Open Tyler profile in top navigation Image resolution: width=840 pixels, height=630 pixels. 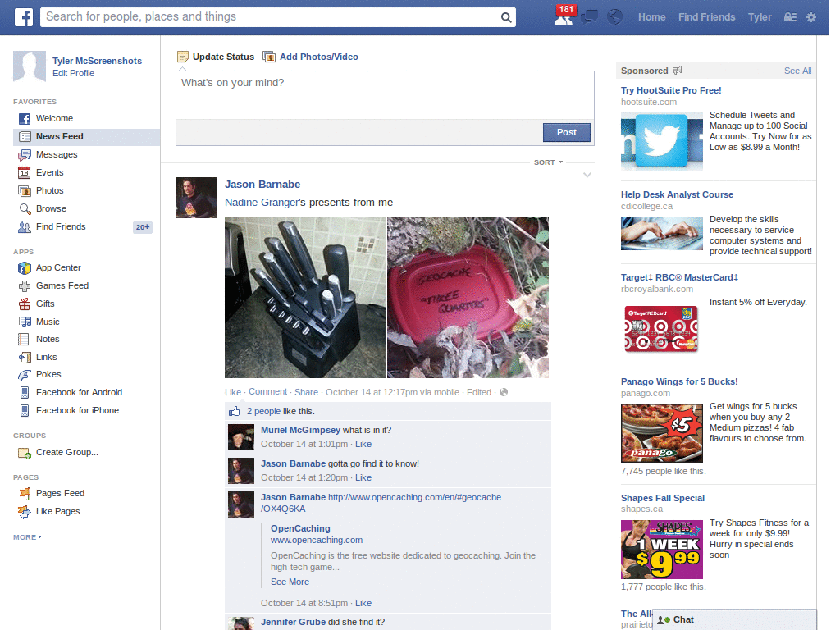760,17
